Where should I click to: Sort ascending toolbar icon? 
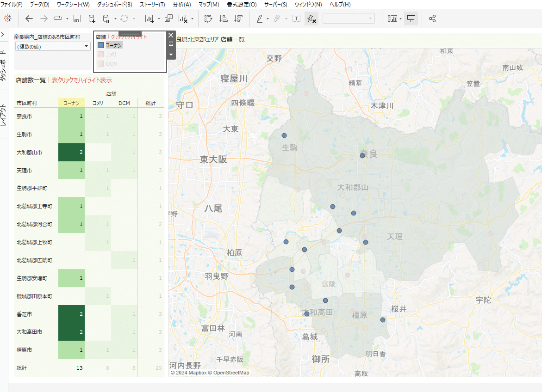223,18
